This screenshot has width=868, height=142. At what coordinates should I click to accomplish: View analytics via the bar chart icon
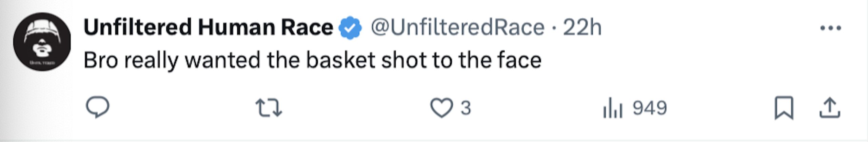(613, 108)
